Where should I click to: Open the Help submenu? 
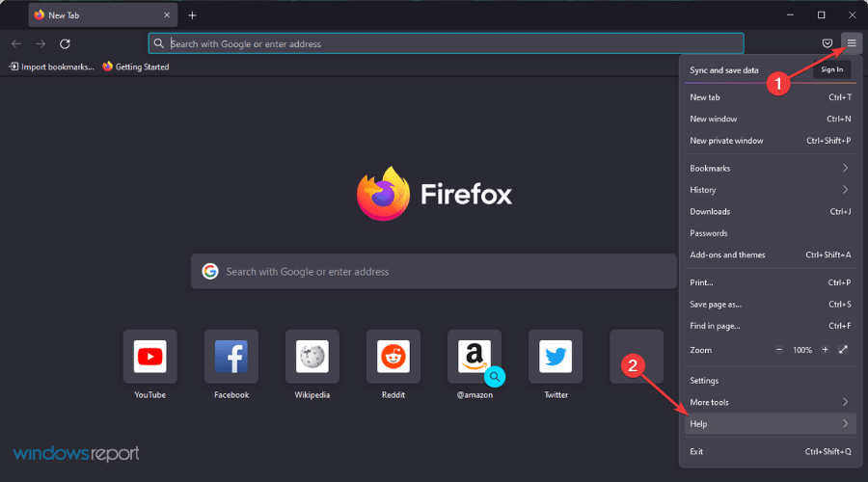(x=770, y=424)
